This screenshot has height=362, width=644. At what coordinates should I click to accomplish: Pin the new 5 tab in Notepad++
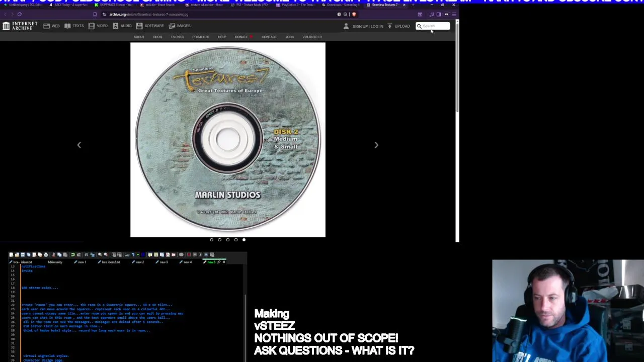click(x=218, y=262)
